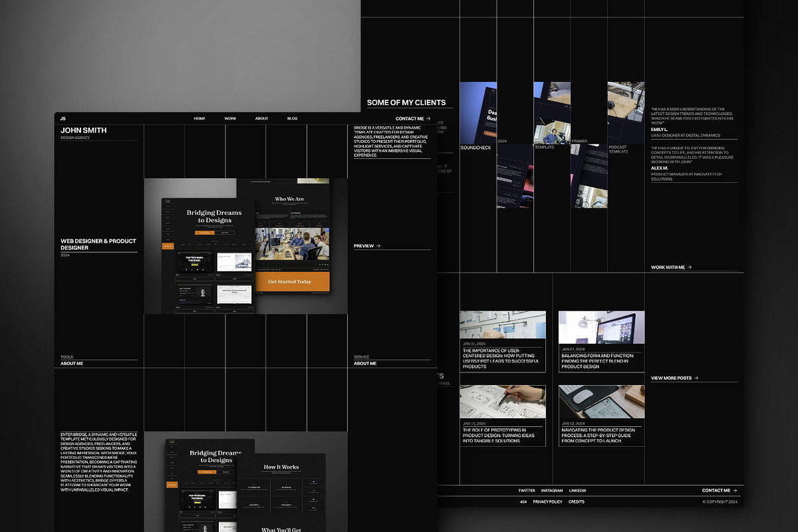Image resolution: width=798 pixels, height=532 pixels.
Task: Click the DESIGN AGENCY subtitle
Action: [75, 138]
